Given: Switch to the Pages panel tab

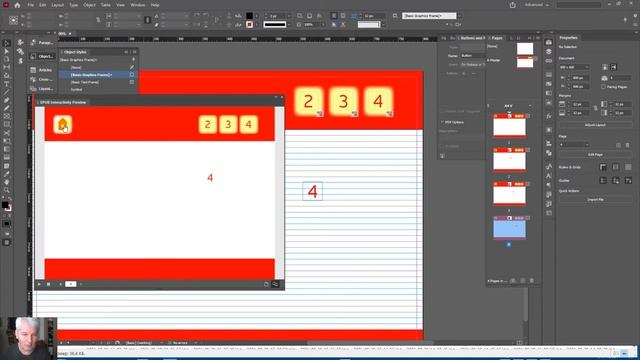Looking at the screenshot, I should point(497,38).
